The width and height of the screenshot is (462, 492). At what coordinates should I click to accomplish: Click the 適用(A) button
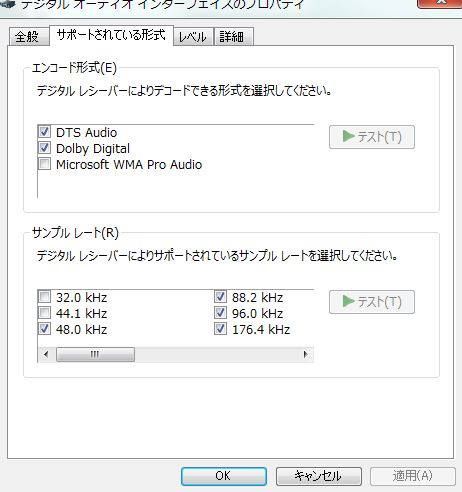point(413,476)
